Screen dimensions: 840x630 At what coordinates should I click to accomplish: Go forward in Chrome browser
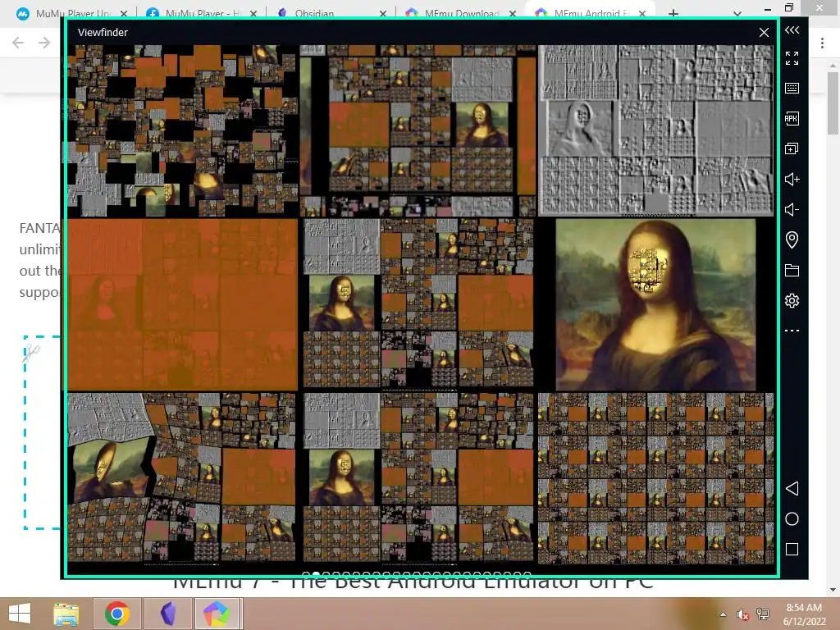[44, 43]
